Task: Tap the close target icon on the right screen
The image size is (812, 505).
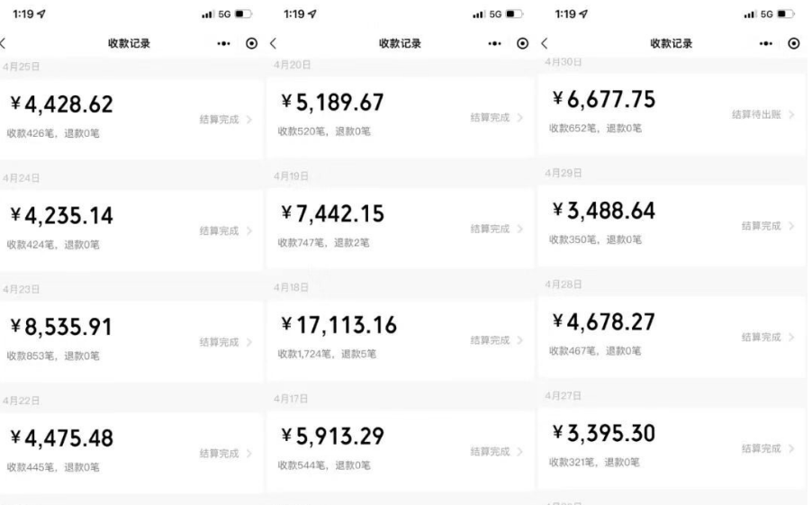Action: 793,43
